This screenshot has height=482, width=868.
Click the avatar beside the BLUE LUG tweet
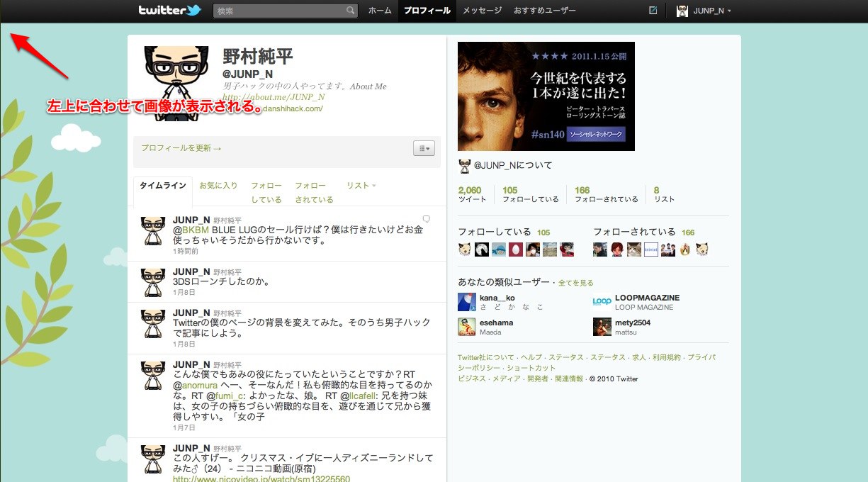[x=153, y=230]
